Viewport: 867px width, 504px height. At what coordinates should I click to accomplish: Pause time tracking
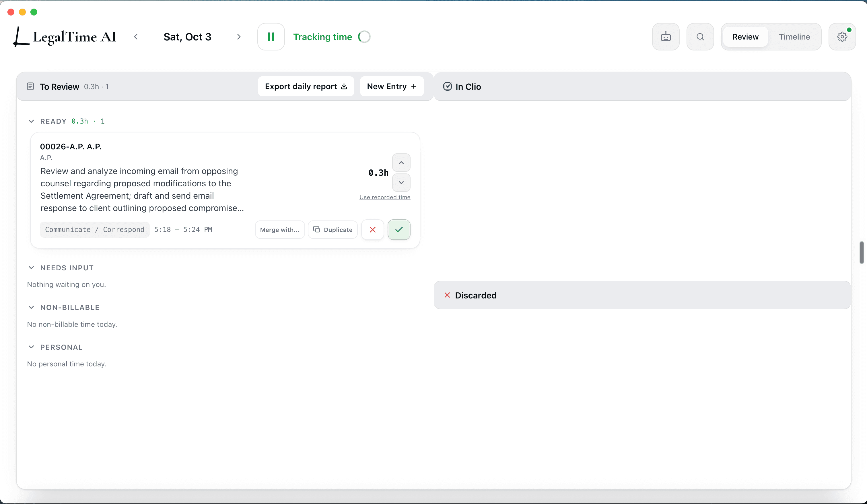pos(271,37)
